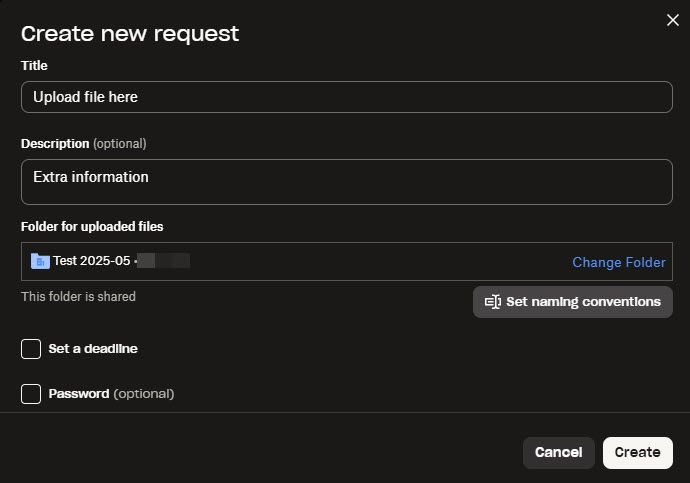Click the This folder is shared note
The height and width of the screenshot is (483, 690).
78,296
